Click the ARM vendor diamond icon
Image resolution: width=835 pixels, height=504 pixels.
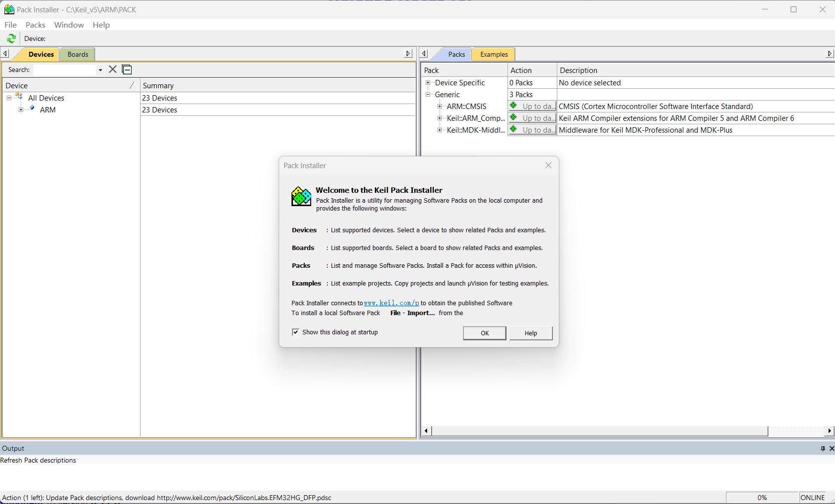tap(32, 108)
